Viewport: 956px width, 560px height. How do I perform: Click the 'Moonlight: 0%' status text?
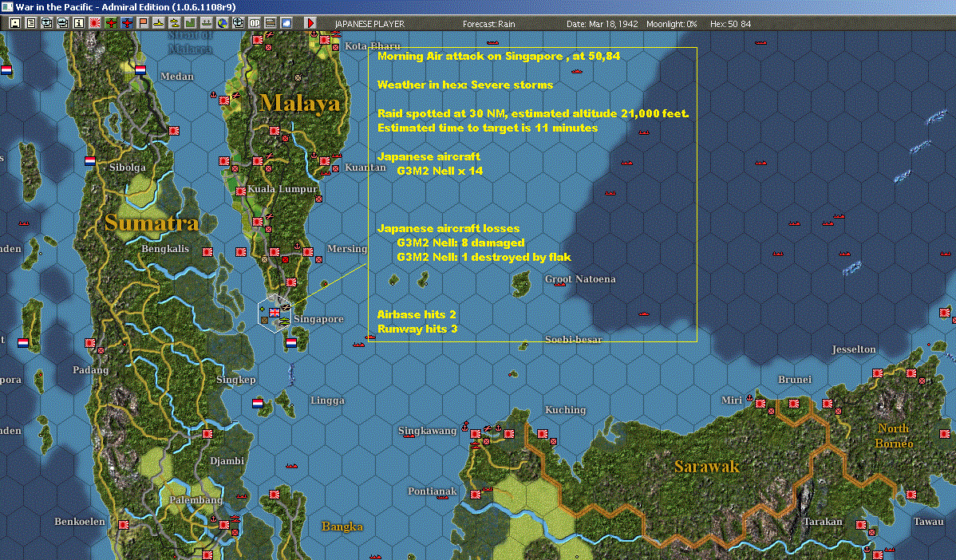point(671,24)
